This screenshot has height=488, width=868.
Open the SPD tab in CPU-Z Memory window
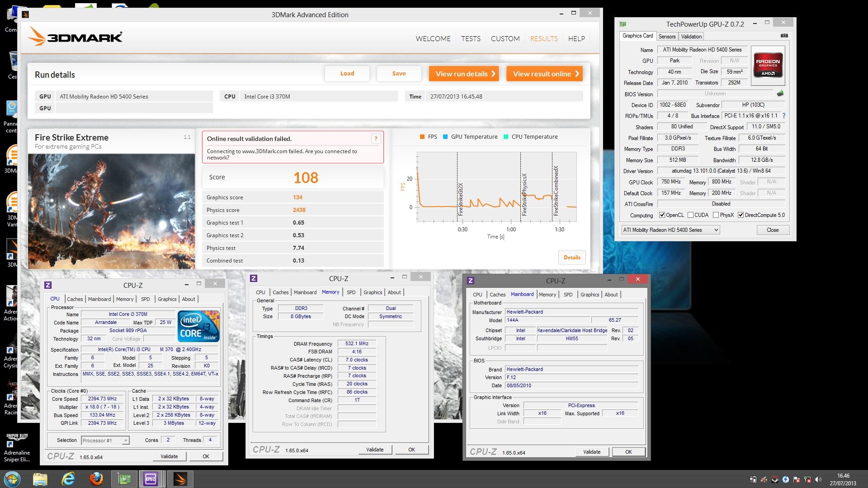coord(351,292)
